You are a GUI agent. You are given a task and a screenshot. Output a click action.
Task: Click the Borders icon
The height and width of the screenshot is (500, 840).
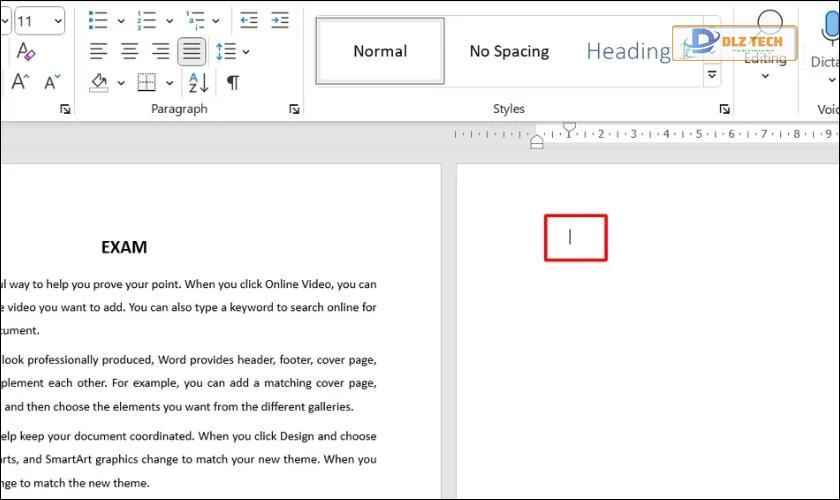pyautogui.click(x=146, y=83)
